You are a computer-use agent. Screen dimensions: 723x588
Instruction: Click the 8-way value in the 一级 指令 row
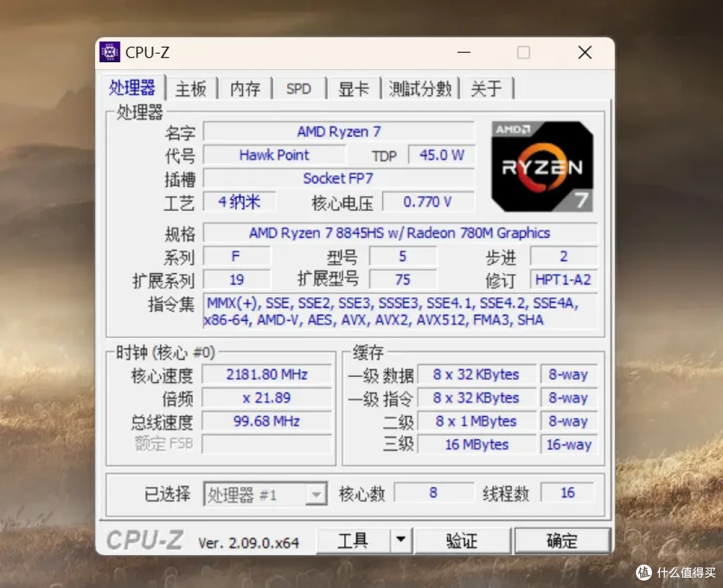click(569, 398)
